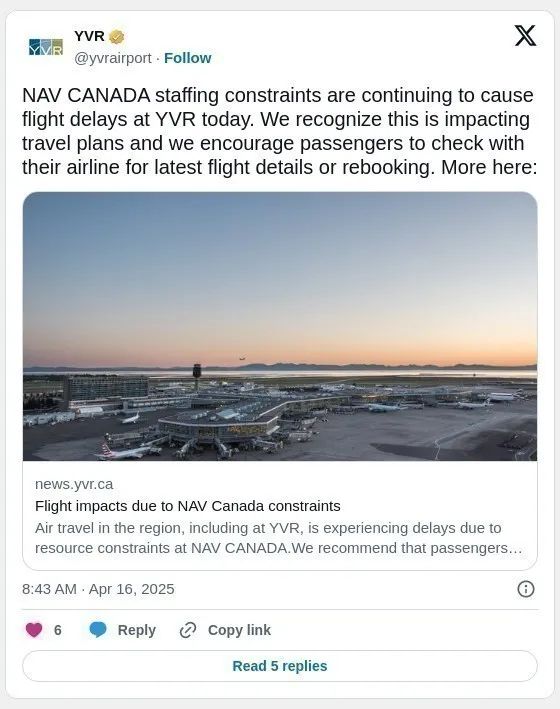Like the tweet with the heart icon
This screenshot has height=709, width=560.
pyautogui.click(x=34, y=630)
